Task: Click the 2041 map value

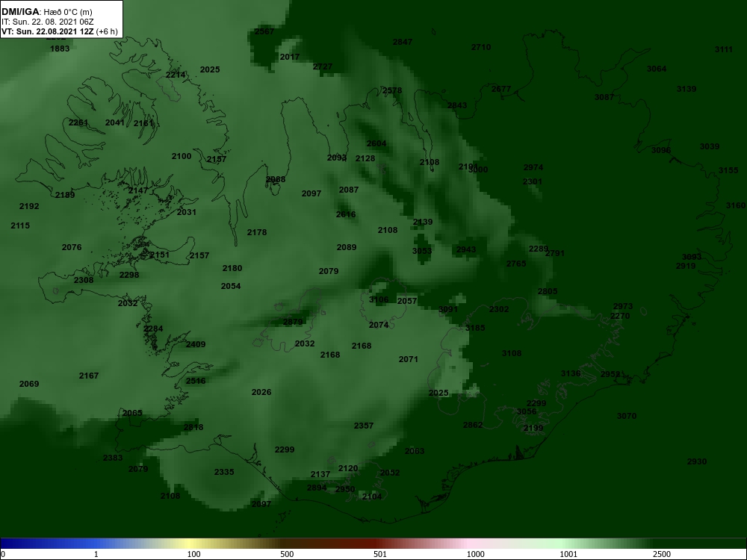Action: pyautogui.click(x=115, y=122)
